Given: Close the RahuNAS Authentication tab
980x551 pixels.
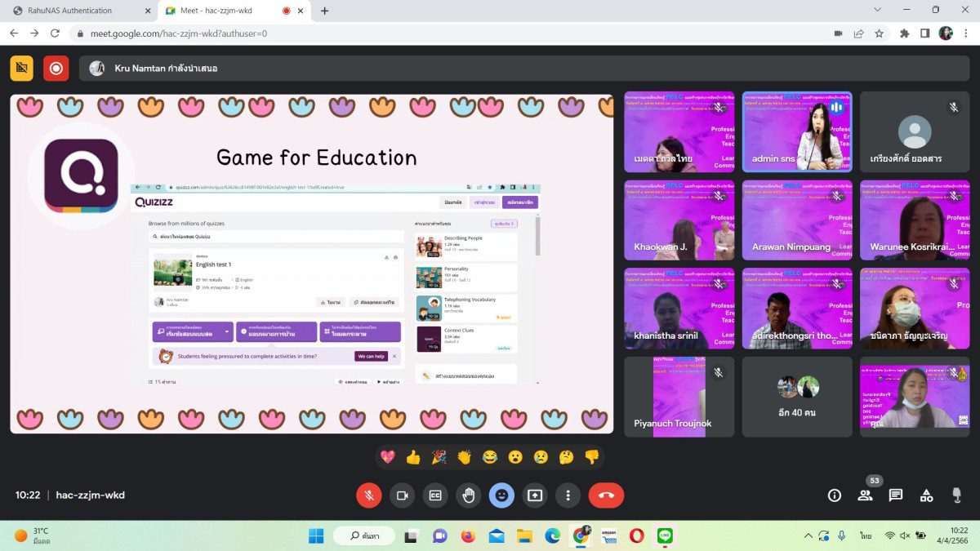Looking at the screenshot, I should [x=148, y=11].
